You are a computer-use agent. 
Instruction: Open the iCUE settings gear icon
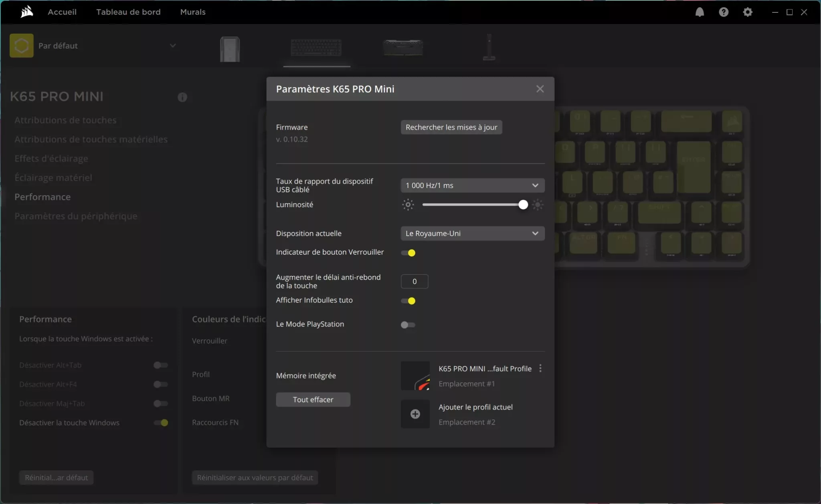click(x=748, y=12)
